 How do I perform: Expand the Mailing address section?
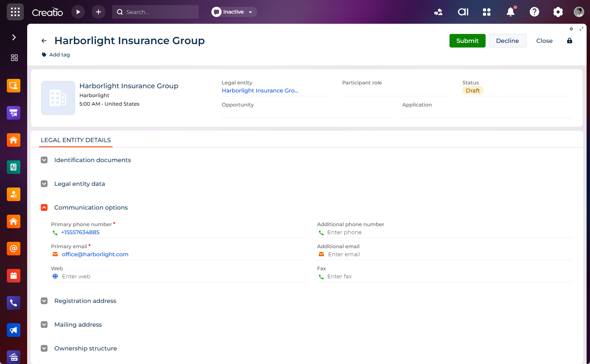coord(44,325)
